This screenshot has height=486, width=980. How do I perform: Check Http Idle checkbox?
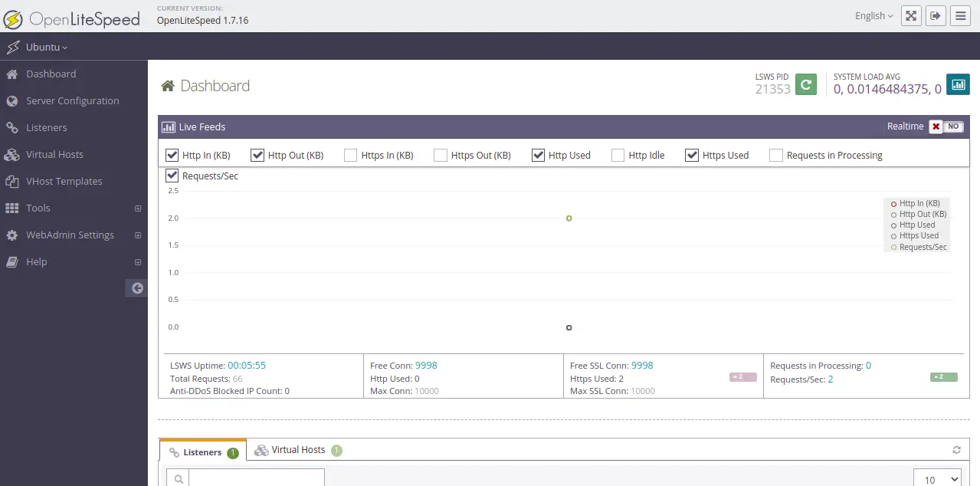(x=618, y=156)
